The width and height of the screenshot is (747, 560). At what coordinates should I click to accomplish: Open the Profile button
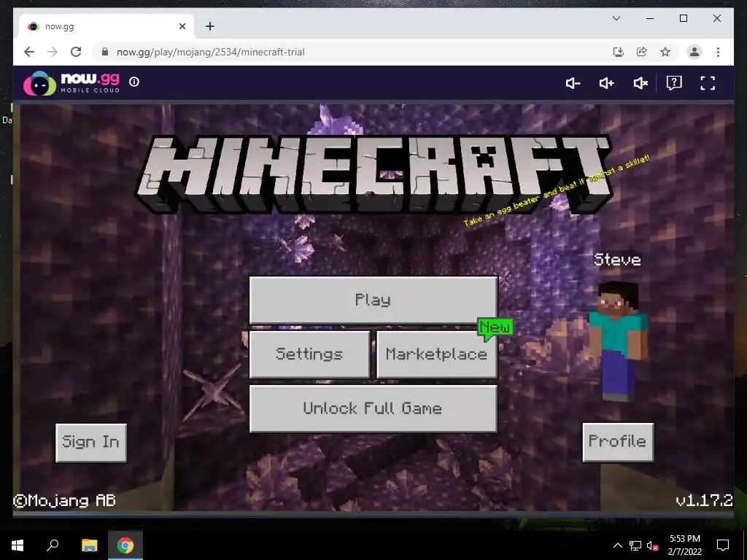coord(618,442)
